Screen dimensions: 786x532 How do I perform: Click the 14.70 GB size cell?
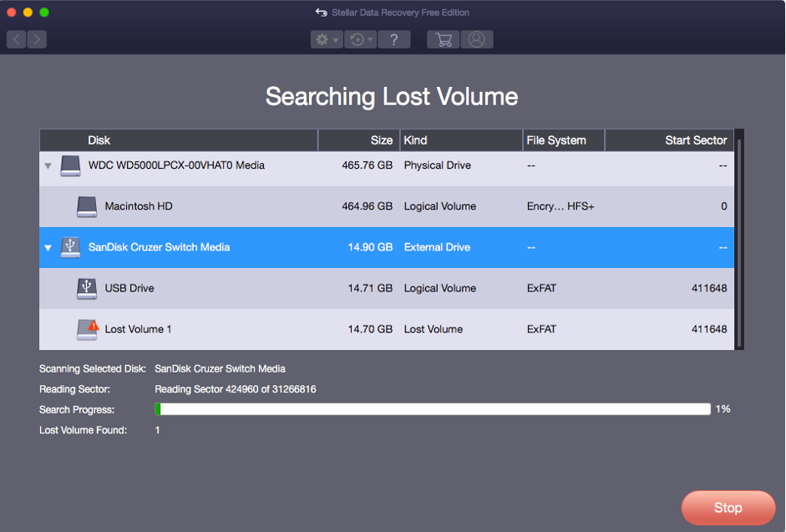click(370, 329)
